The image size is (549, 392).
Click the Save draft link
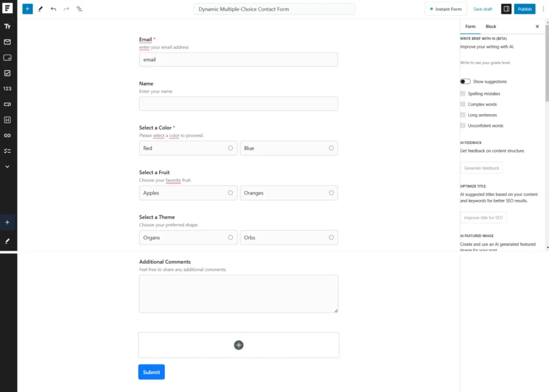[x=483, y=9]
